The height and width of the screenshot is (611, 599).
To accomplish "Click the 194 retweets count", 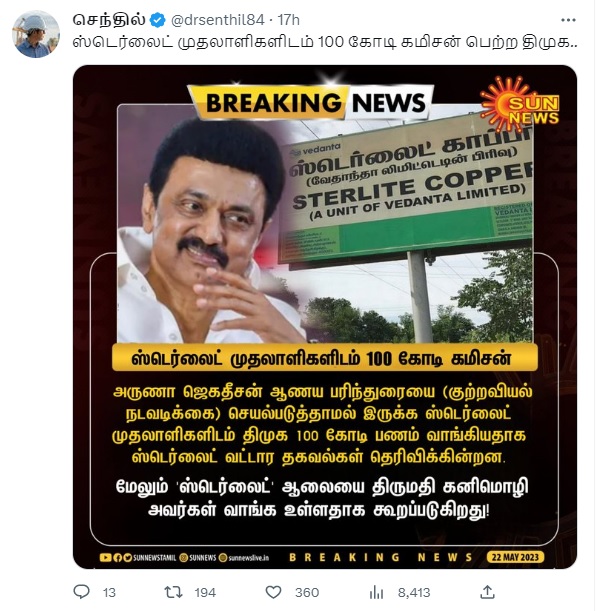I will point(205,593).
